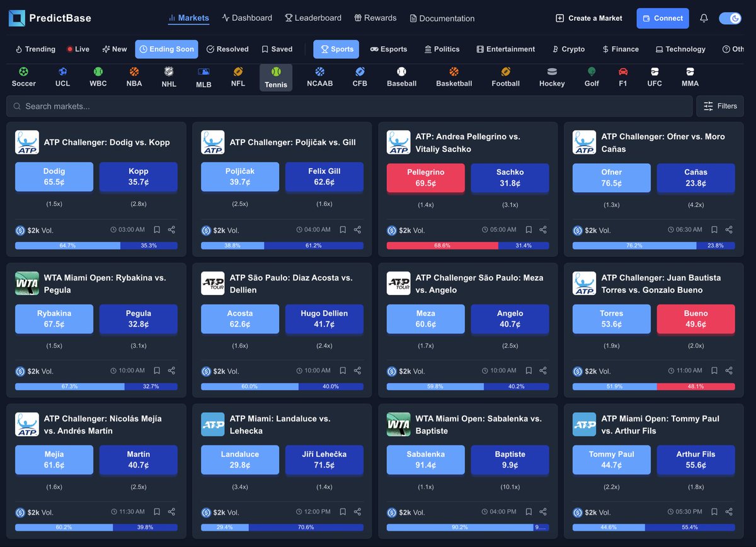Share the Dodig vs. Kopp market

171,230
